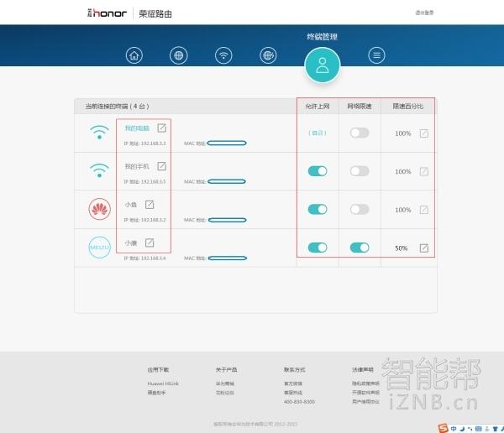Edit 100% limit for device 192.168.3.2
This screenshot has width=504, height=433.
pos(424,210)
